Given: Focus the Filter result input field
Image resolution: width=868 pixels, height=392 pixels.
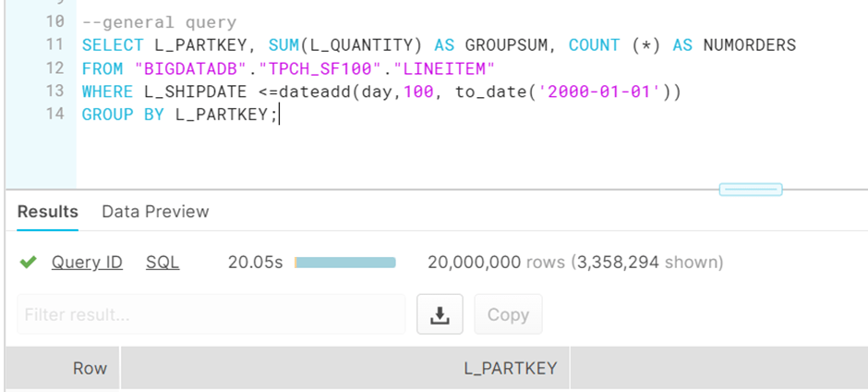Looking at the screenshot, I should 211,314.
